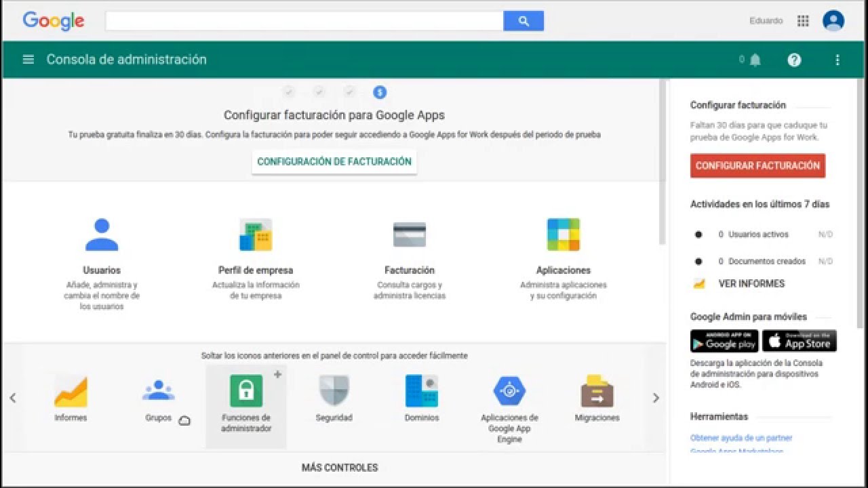Screen dimensions: 868x488
Task: Click the App Store badge
Action: 800,341
